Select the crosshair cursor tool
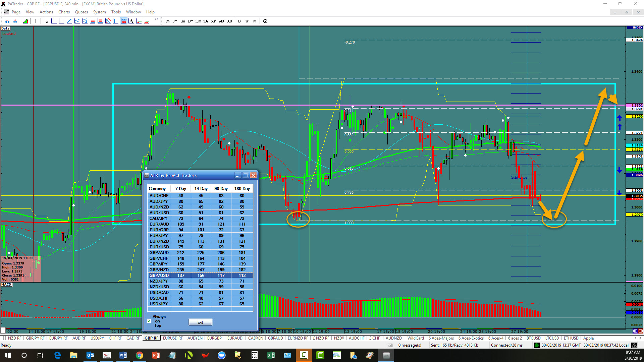The image size is (644, 362). (36, 21)
